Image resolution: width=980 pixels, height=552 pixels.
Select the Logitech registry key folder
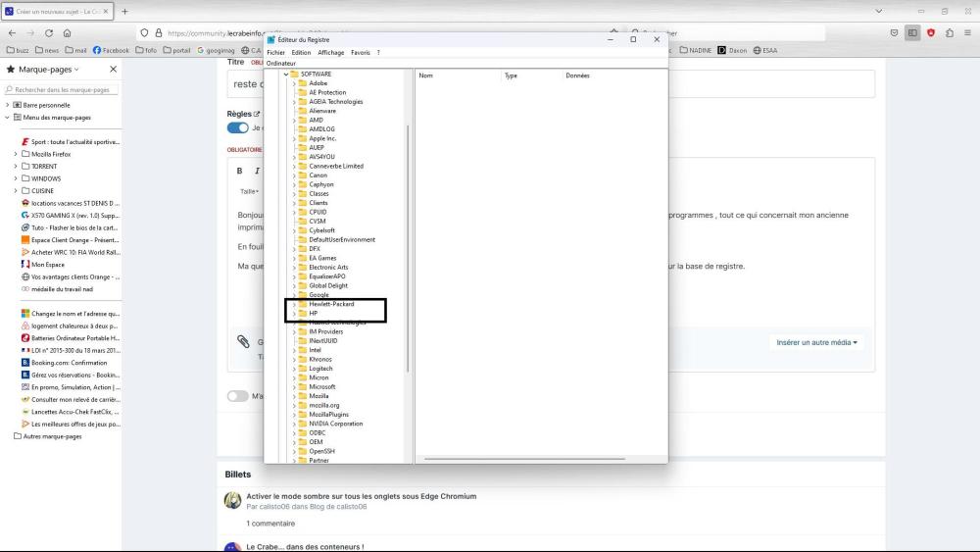tap(320, 369)
